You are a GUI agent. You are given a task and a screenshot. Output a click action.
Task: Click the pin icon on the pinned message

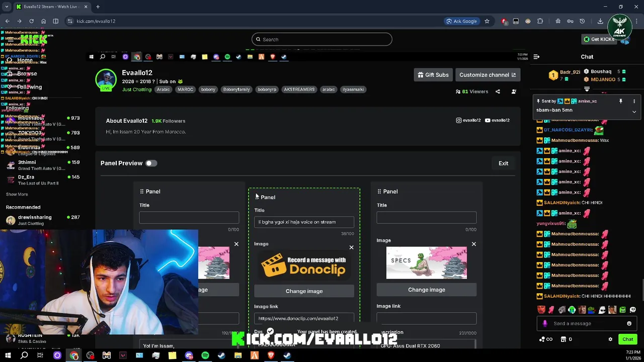point(621,101)
